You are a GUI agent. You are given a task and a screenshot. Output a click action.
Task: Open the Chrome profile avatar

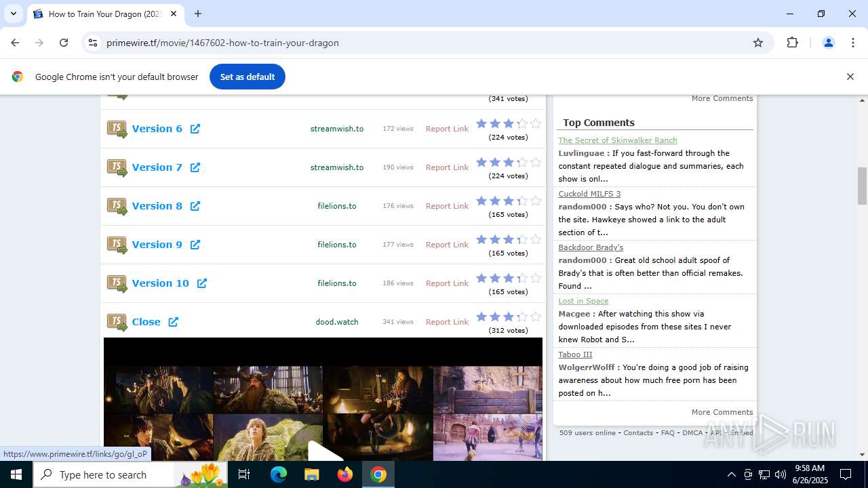828,43
